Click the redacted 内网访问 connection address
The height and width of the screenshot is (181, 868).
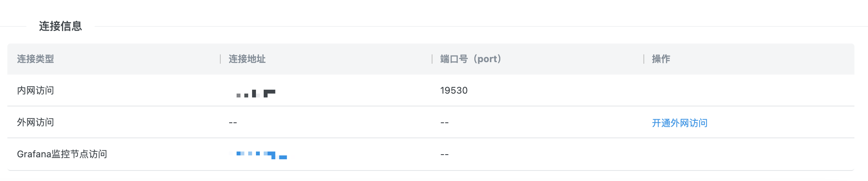[256, 93]
